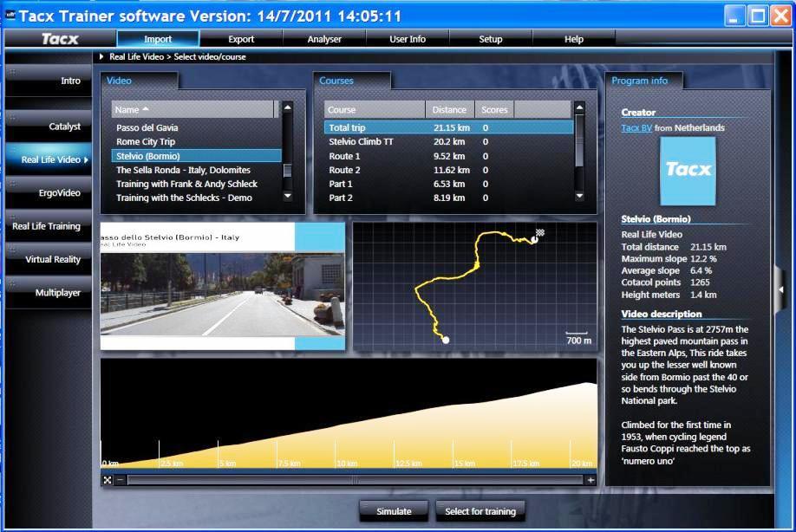796x532 pixels.
Task: Select Training with Frank & Andy Schleck video
Action: pyautogui.click(x=196, y=184)
